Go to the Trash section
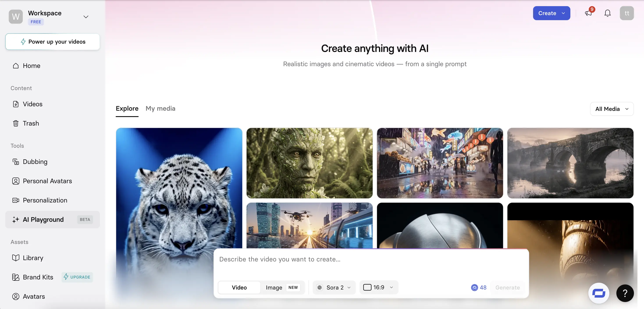 31,124
